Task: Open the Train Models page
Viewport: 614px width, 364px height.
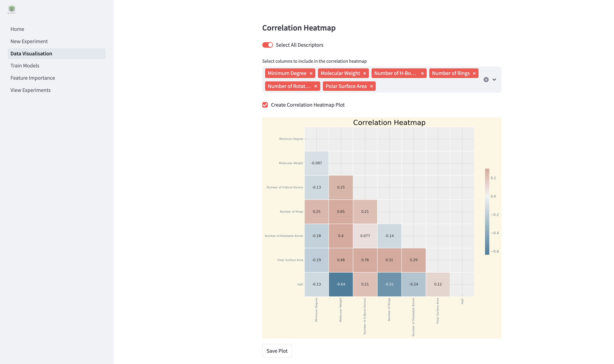Action: coord(25,66)
